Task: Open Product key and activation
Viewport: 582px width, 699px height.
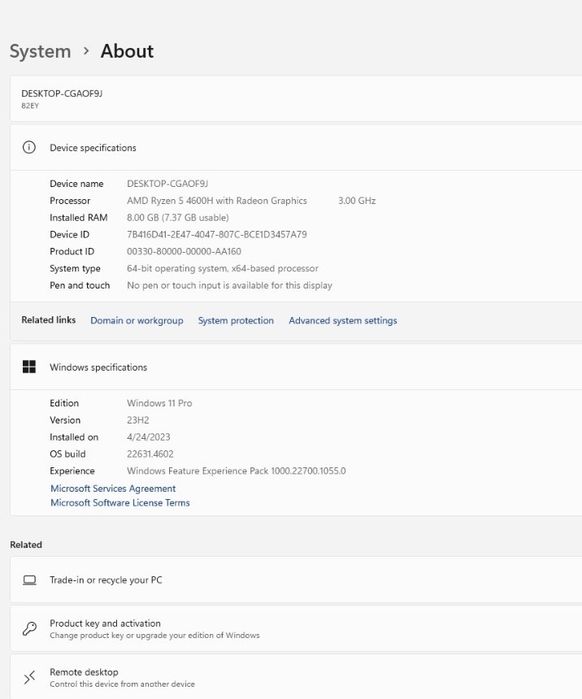Action: click(296, 629)
